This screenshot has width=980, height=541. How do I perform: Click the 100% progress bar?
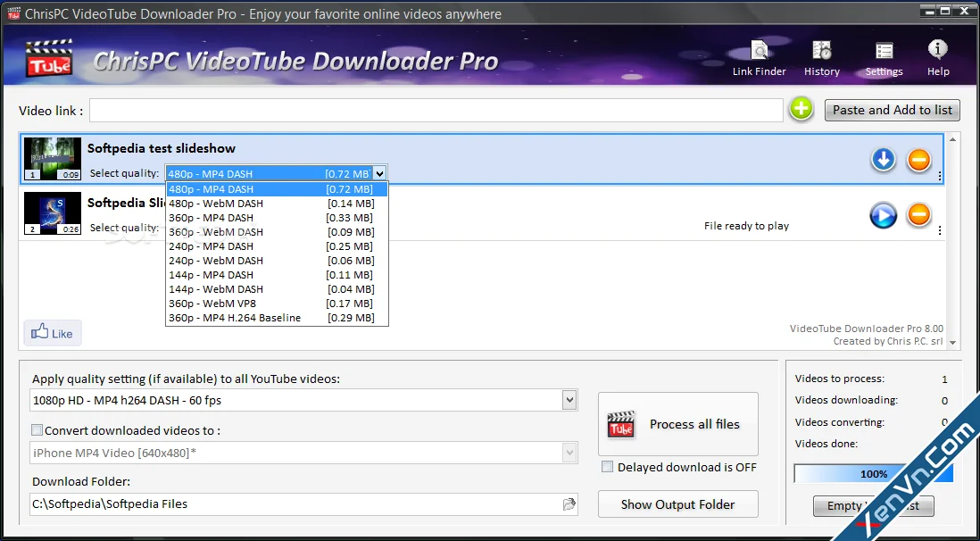873,473
